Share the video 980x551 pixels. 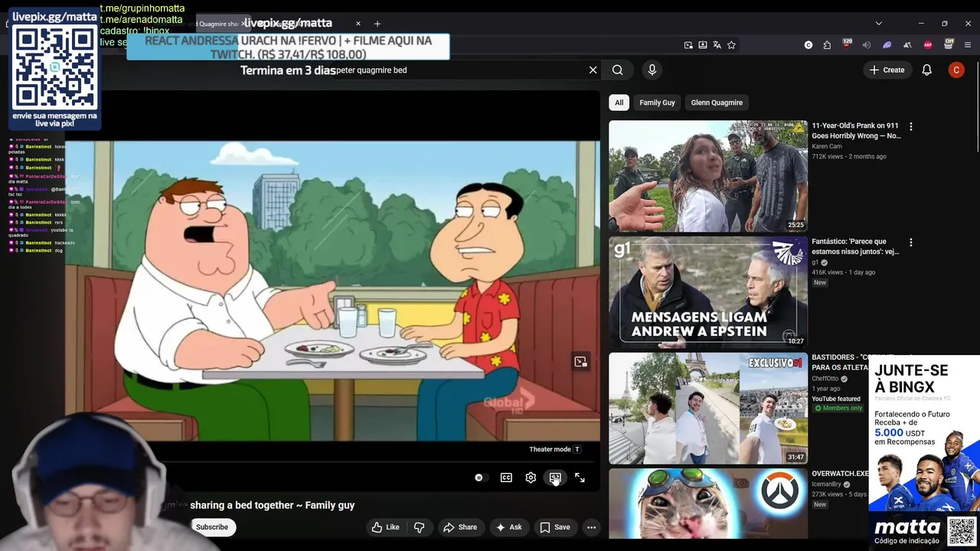coord(460,527)
